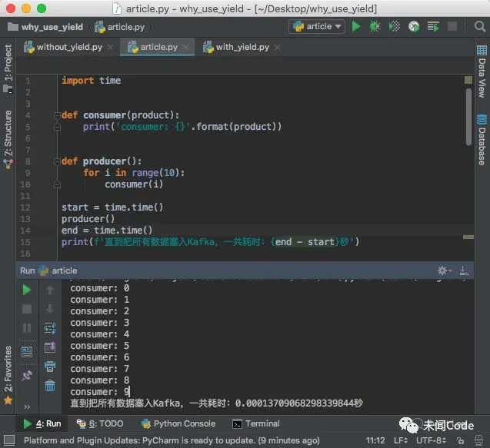This screenshot has width=490, height=448.
Task: Toggle the Structure tool window
Action: pyautogui.click(x=8, y=138)
